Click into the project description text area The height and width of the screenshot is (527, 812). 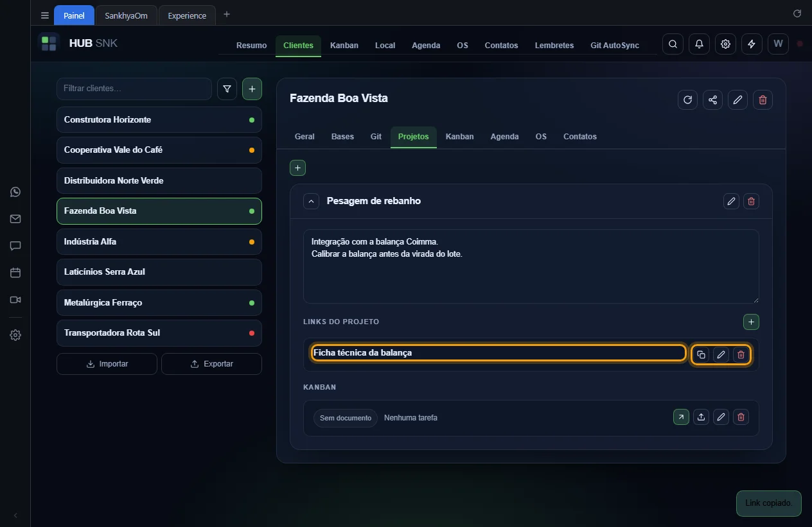click(x=531, y=266)
